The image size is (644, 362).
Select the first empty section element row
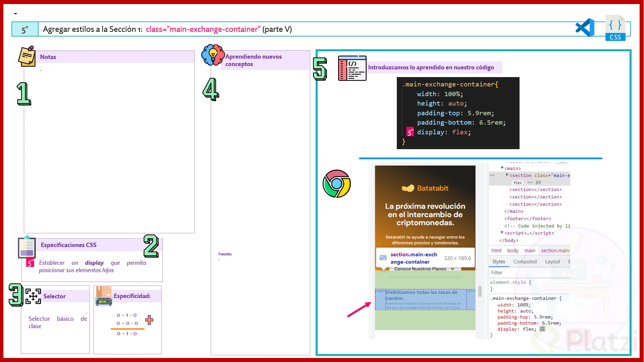[x=535, y=189]
